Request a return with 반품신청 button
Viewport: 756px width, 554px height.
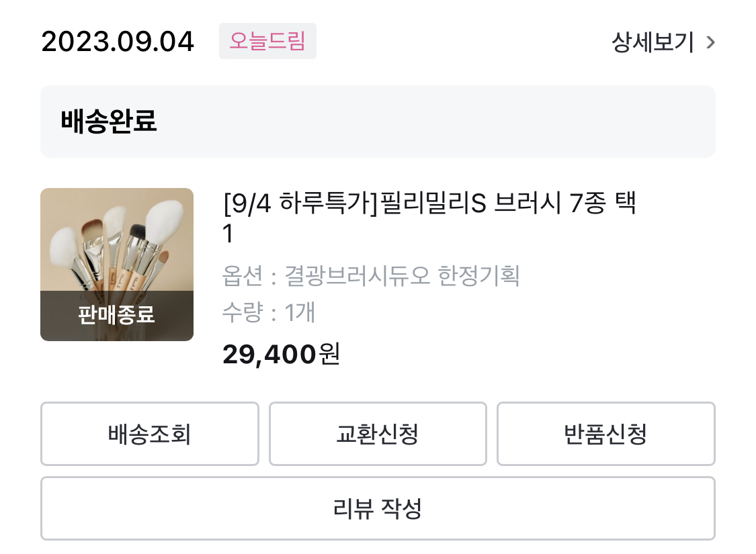(x=605, y=434)
